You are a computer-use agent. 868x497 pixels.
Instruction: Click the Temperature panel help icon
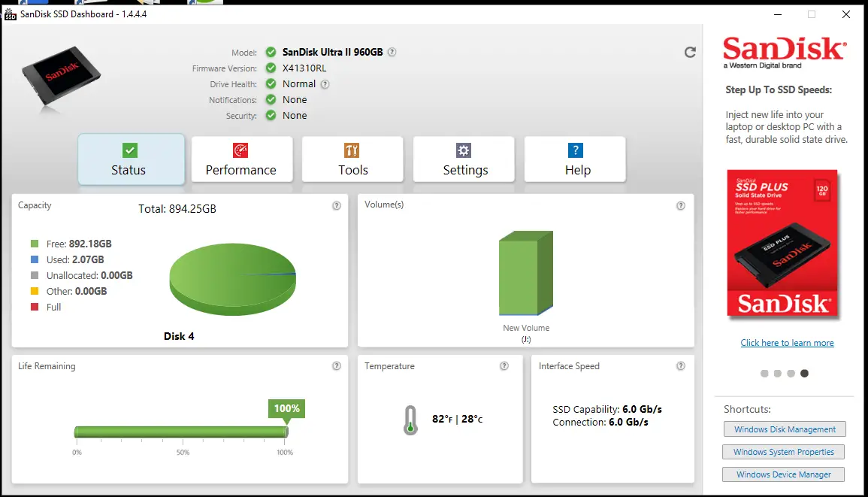click(504, 365)
